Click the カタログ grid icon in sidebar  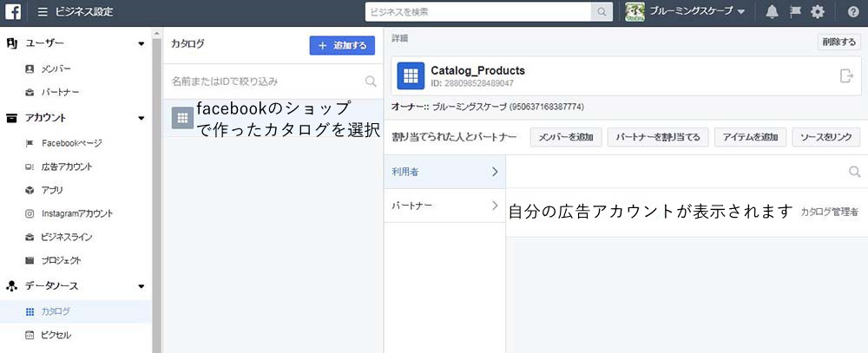tap(30, 312)
